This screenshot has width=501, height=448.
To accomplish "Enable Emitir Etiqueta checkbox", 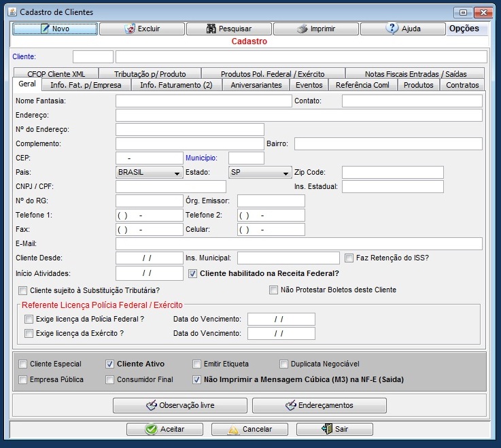I will (x=196, y=364).
